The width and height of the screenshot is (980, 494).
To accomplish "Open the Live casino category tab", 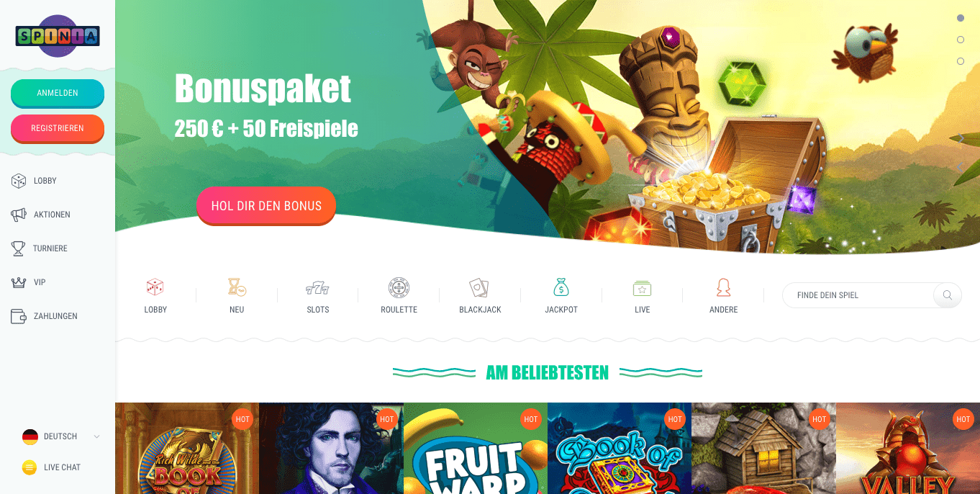I will coord(643,295).
